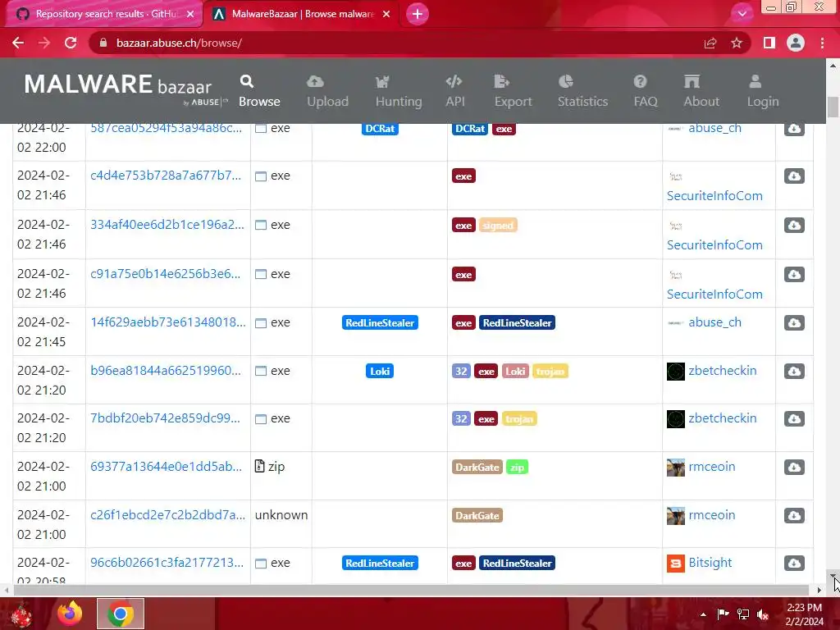The height and width of the screenshot is (630, 840).
Task: Click the green zip tag
Action: 517,467
